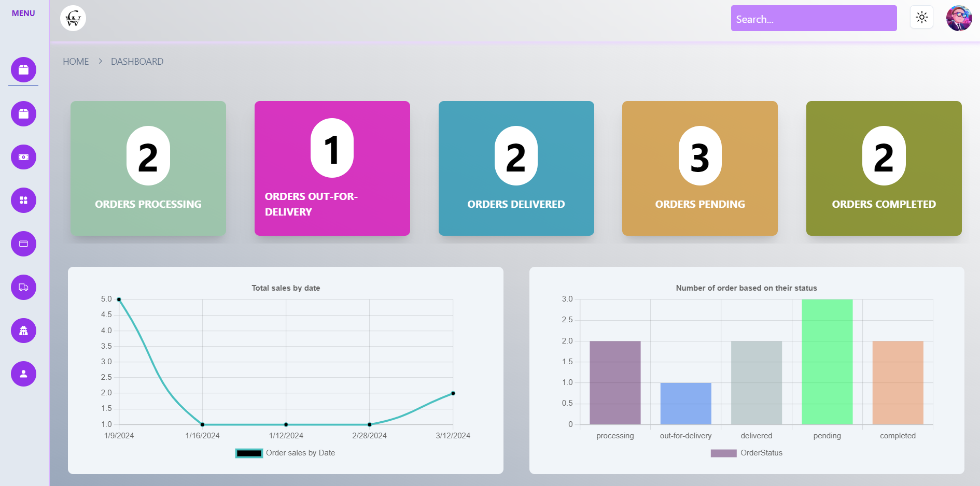Click the DASHBOARD breadcrumb
This screenshot has height=486, width=980.
pyautogui.click(x=137, y=62)
